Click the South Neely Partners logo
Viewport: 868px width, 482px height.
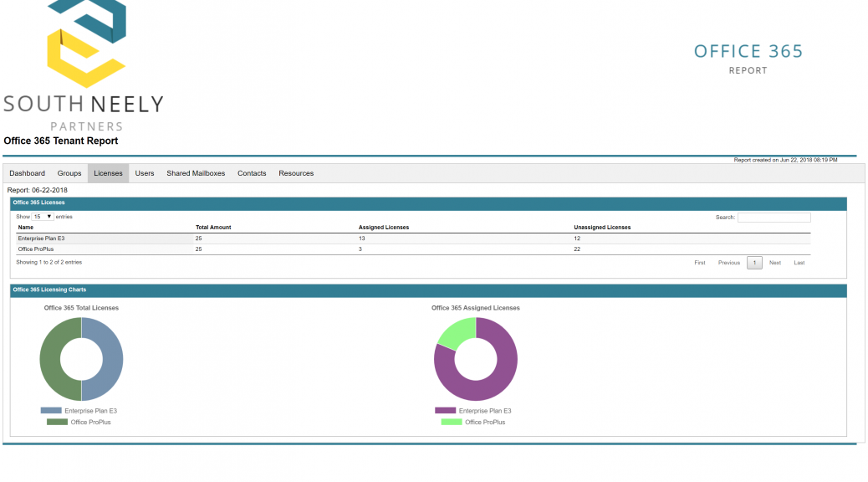84,66
